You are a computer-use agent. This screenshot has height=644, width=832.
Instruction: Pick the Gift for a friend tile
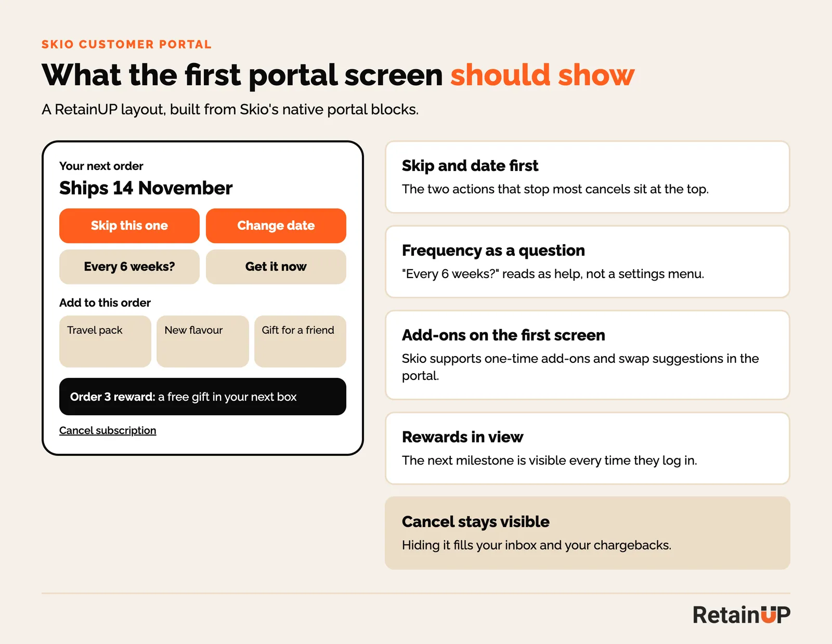point(300,341)
